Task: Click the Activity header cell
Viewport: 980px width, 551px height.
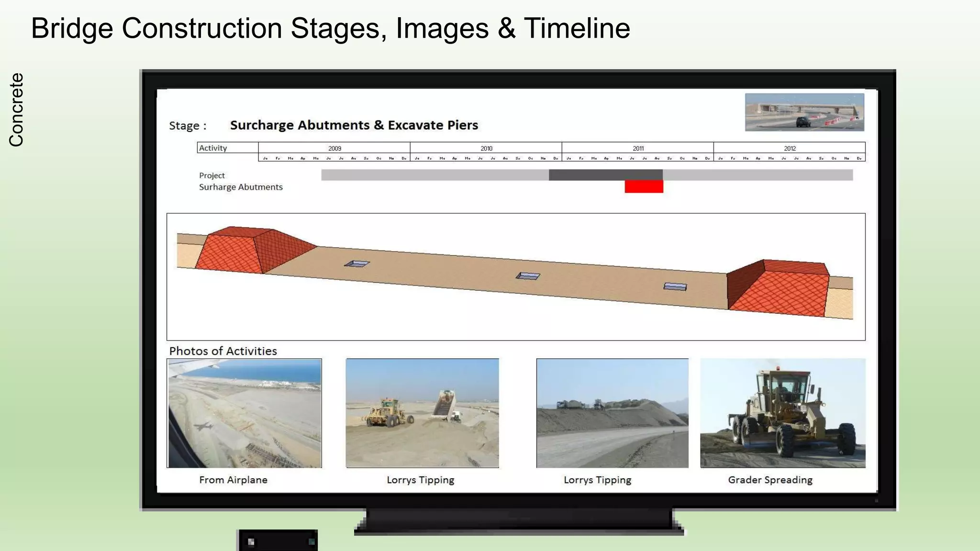Action: pyautogui.click(x=227, y=148)
